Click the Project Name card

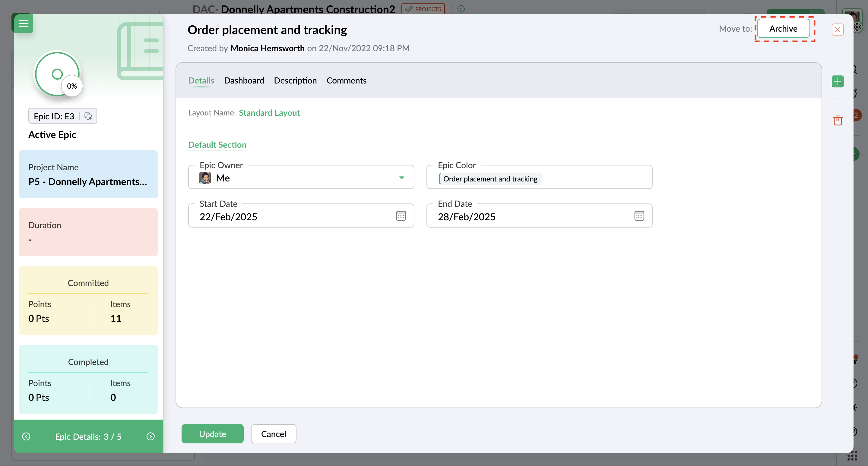click(88, 175)
